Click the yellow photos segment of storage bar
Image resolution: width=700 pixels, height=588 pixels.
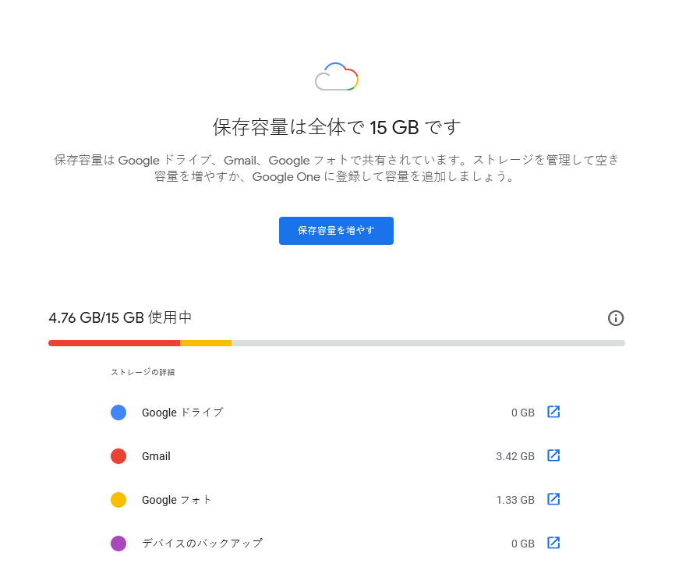(205, 343)
